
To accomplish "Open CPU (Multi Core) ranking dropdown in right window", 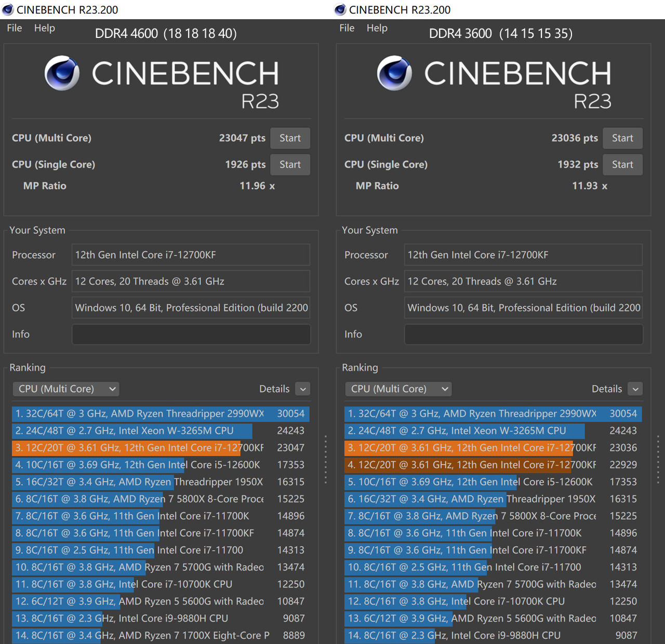I will tap(398, 389).
